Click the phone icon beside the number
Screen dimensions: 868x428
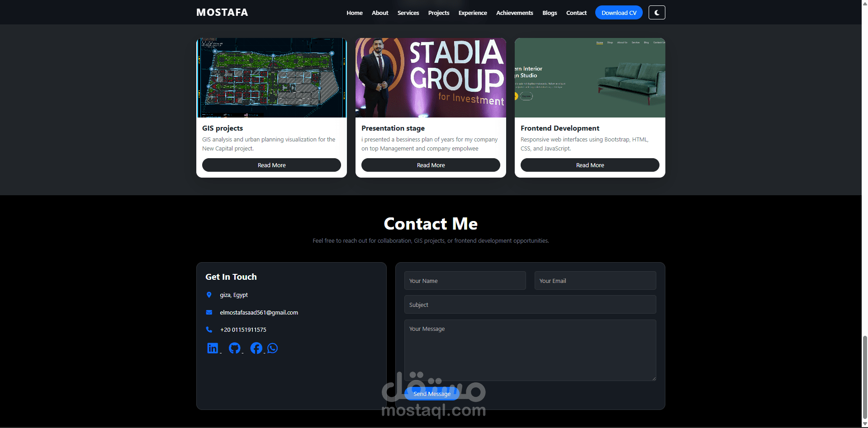[x=209, y=329]
